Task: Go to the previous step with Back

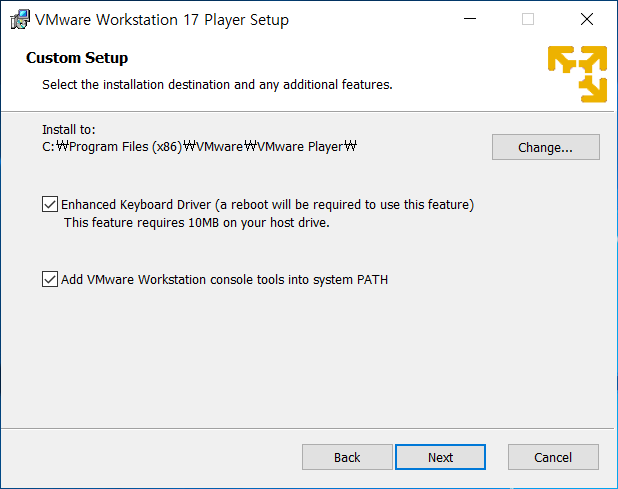Action: [x=347, y=457]
